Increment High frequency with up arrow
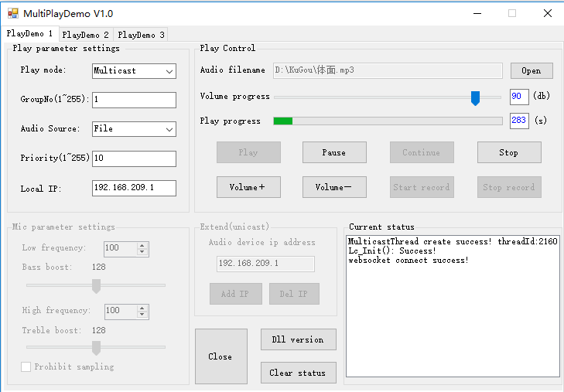The image size is (564, 392). pyautogui.click(x=142, y=308)
